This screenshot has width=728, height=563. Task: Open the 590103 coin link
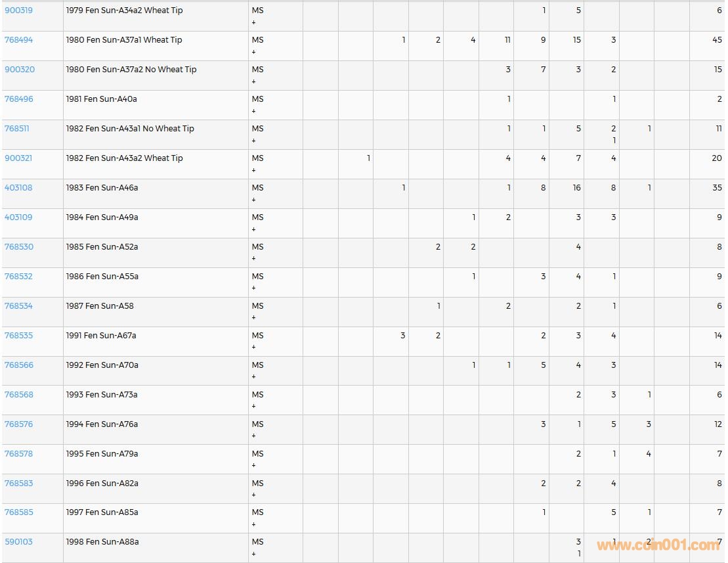(18, 542)
